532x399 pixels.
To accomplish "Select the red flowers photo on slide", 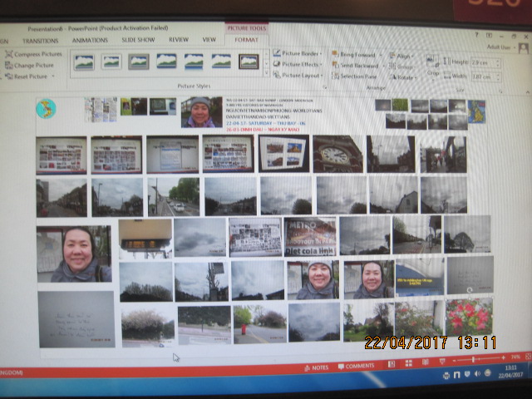I will [x=469, y=316].
